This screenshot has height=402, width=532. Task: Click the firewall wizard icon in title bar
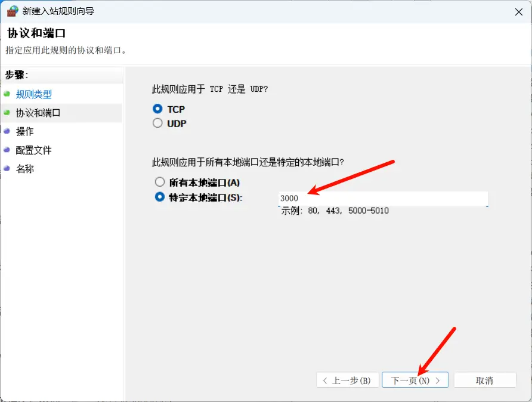(x=13, y=11)
